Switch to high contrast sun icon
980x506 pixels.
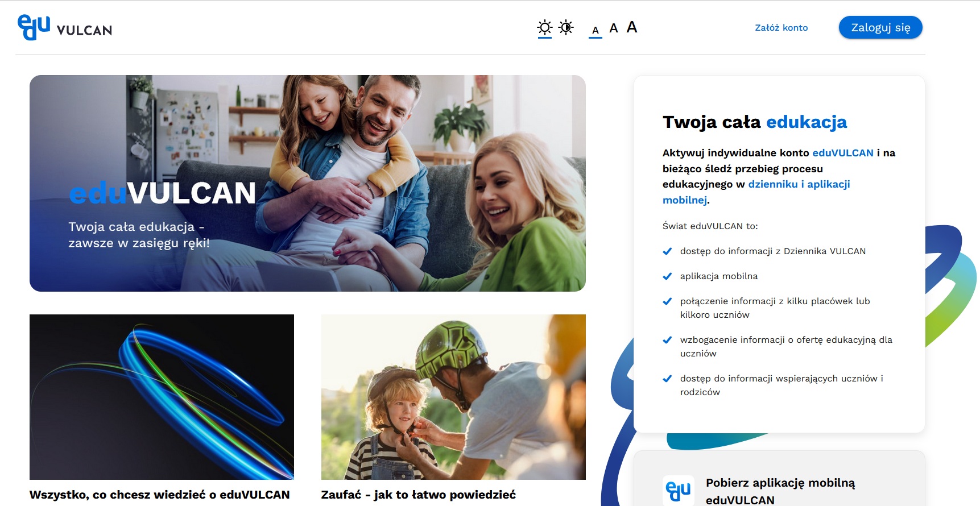click(x=566, y=27)
